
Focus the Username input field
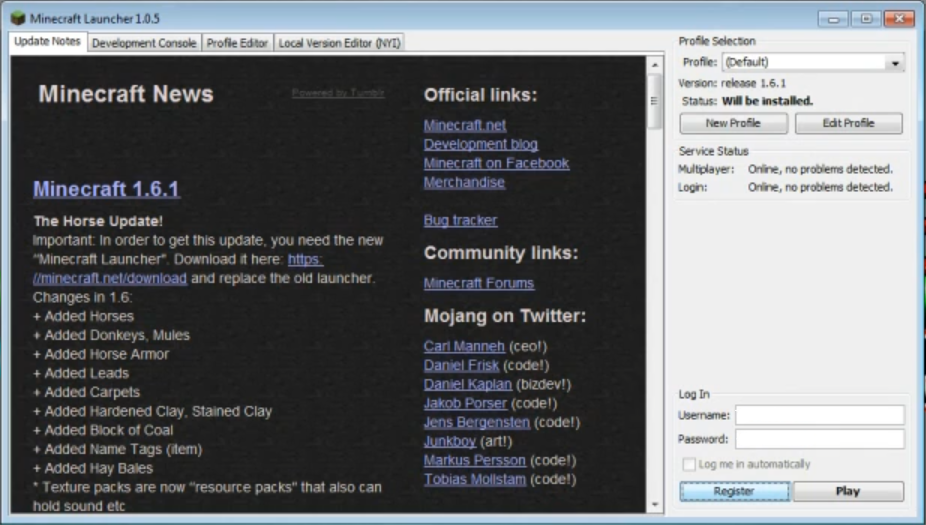tap(820, 415)
